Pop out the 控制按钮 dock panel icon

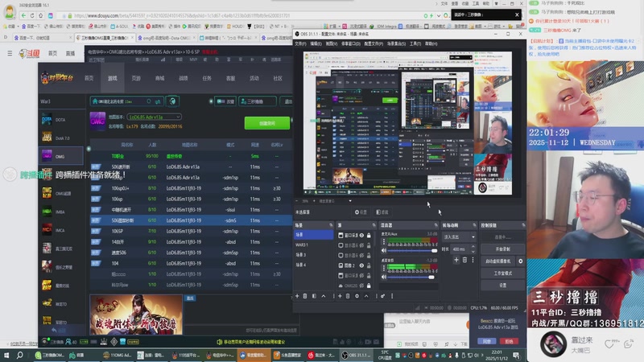(523, 225)
